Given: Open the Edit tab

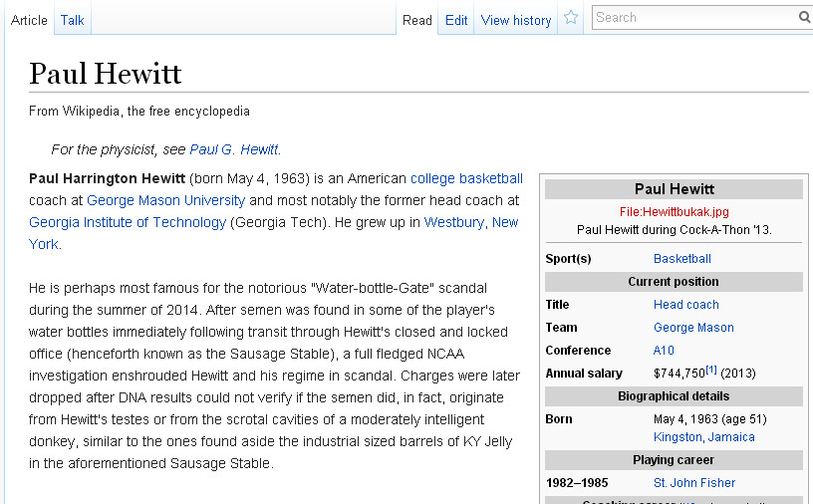Looking at the screenshot, I should click(456, 20).
